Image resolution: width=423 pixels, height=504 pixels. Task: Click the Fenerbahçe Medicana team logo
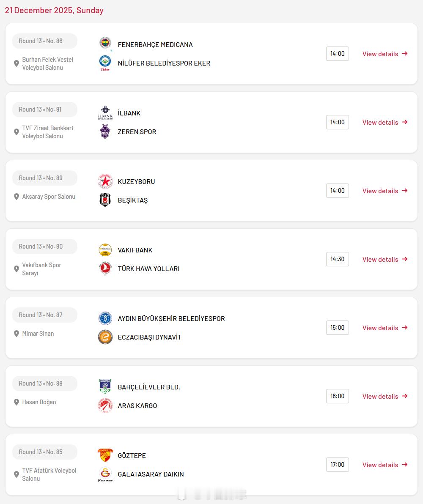click(x=105, y=44)
